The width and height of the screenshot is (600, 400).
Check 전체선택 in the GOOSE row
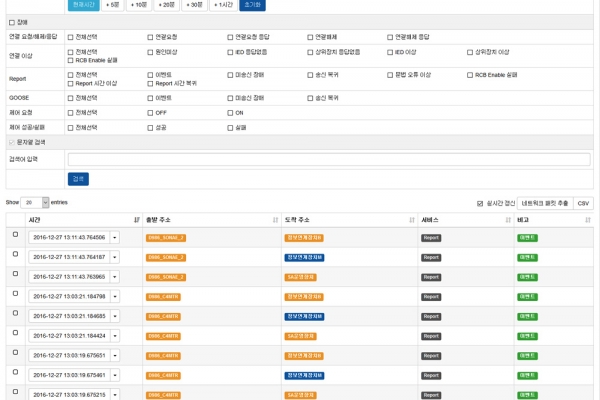point(70,98)
